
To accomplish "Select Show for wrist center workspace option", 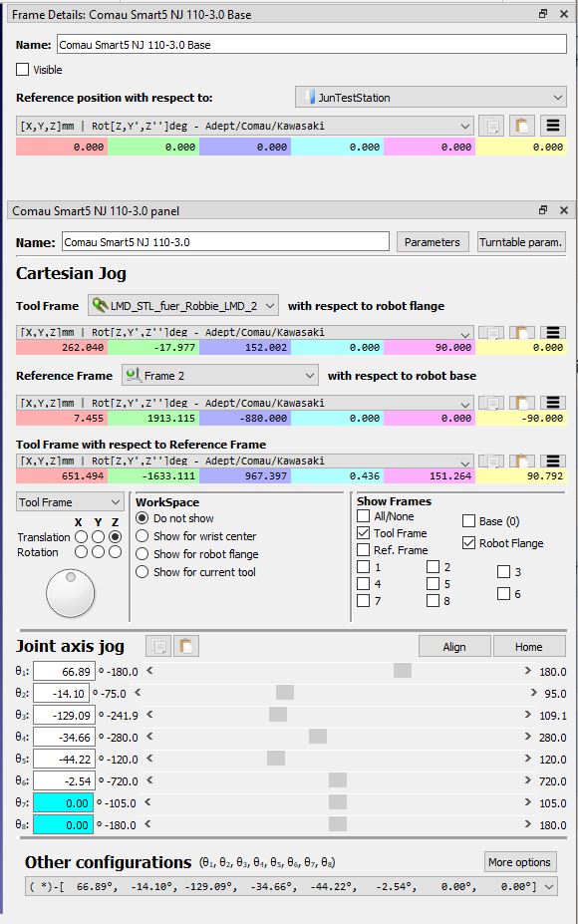I will [142, 536].
